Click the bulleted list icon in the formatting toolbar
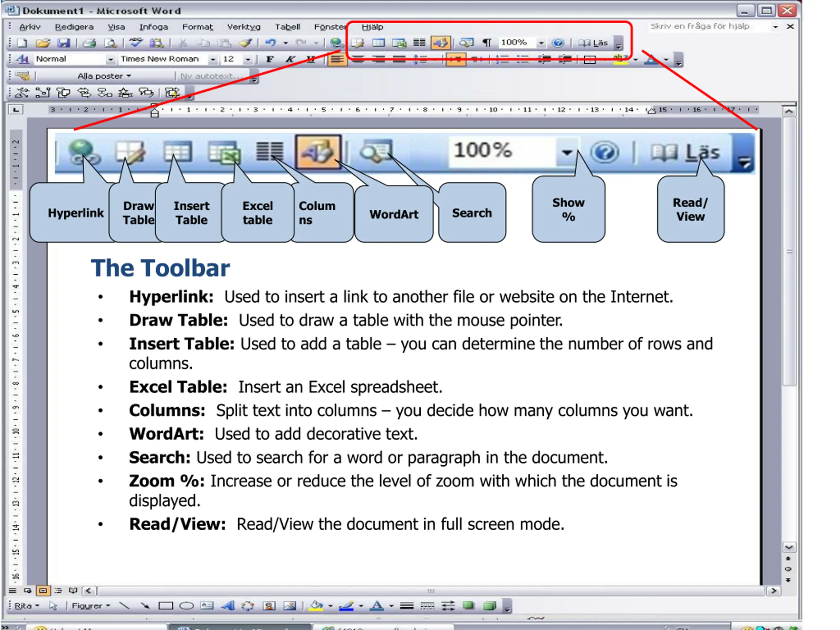The width and height of the screenshot is (840, 630). [x=523, y=60]
